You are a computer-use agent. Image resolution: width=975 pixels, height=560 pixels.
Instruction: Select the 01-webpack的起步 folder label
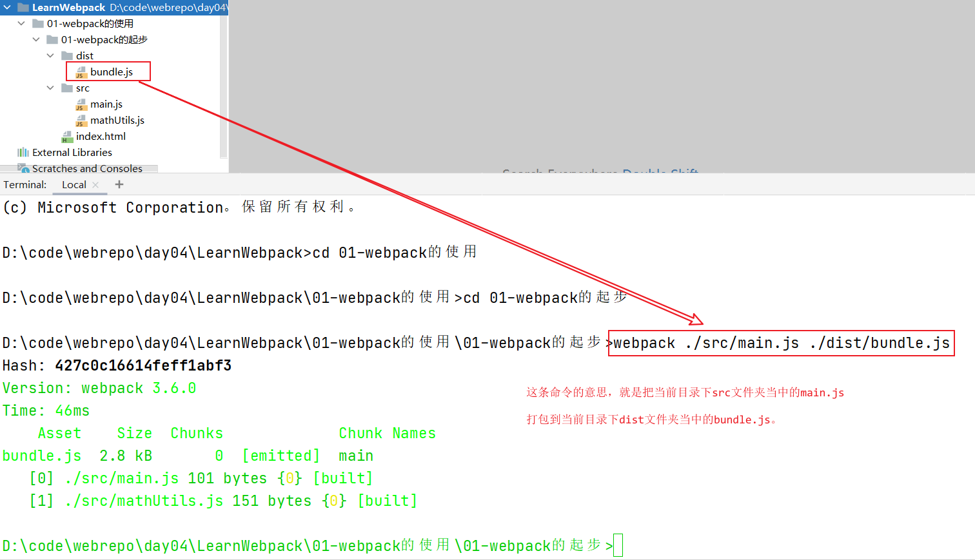(104, 39)
